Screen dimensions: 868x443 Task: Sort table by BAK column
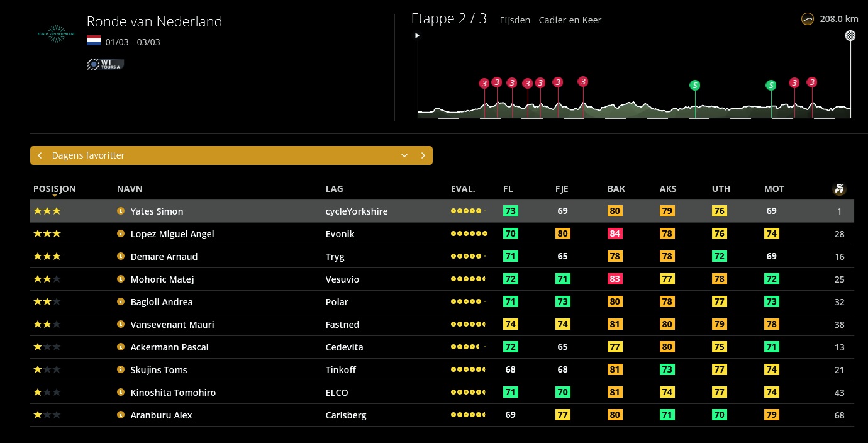point(616,189)
